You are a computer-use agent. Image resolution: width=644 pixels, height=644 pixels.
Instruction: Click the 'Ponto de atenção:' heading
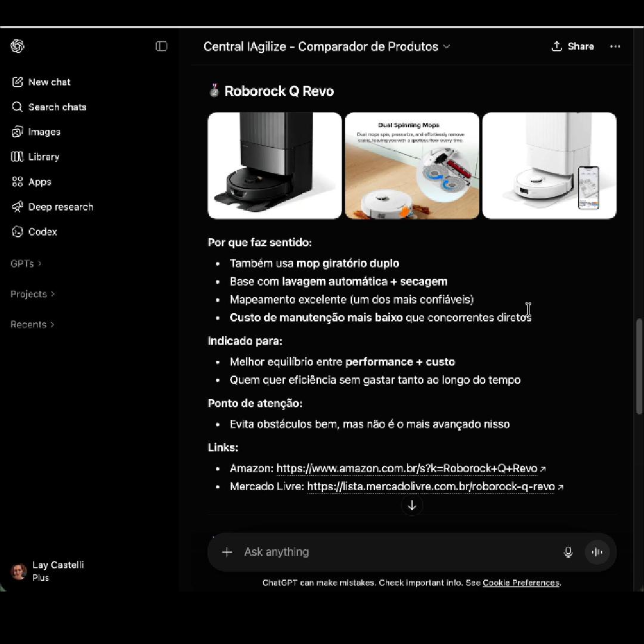(255, 403)
